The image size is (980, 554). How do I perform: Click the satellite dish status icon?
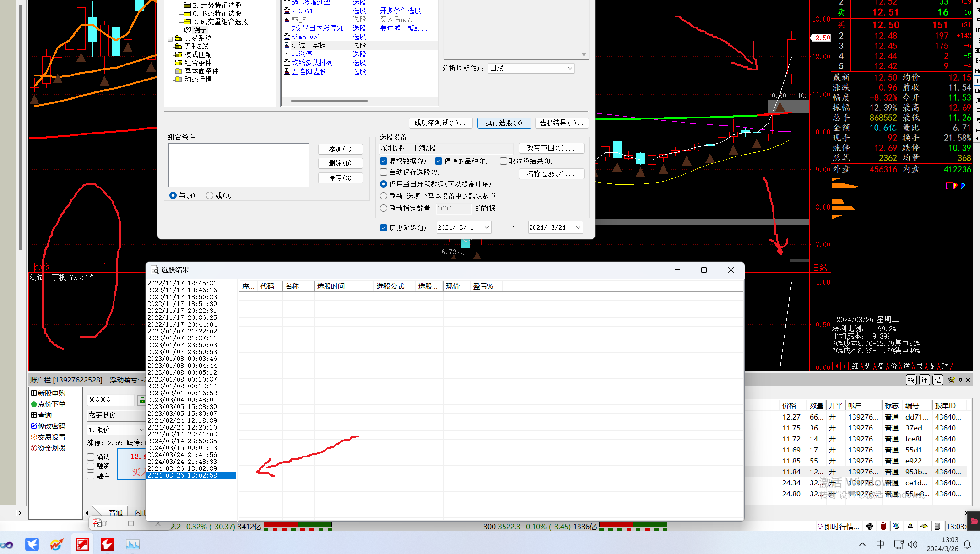[897, 526]
